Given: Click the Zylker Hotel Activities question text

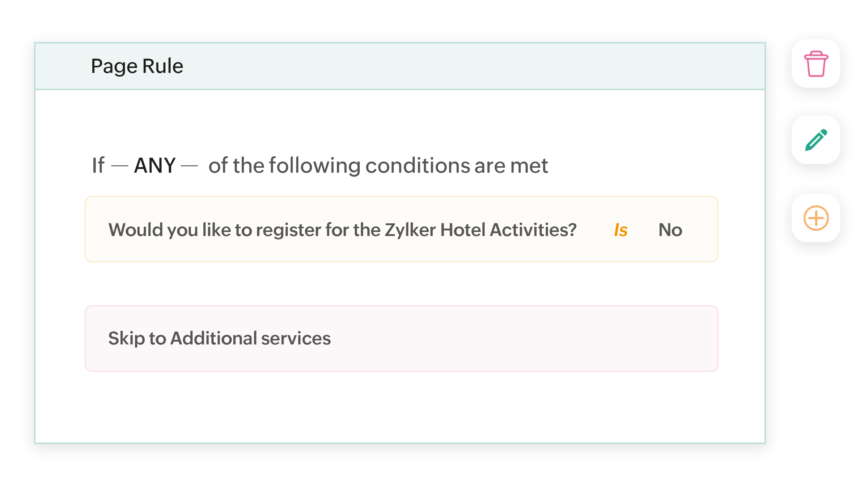Looking at the screenshot, I should point(342,230).
